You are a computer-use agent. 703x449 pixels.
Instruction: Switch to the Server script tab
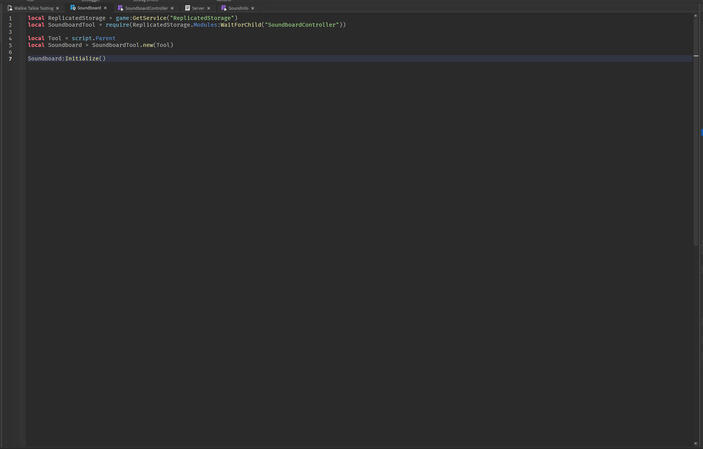198,8
